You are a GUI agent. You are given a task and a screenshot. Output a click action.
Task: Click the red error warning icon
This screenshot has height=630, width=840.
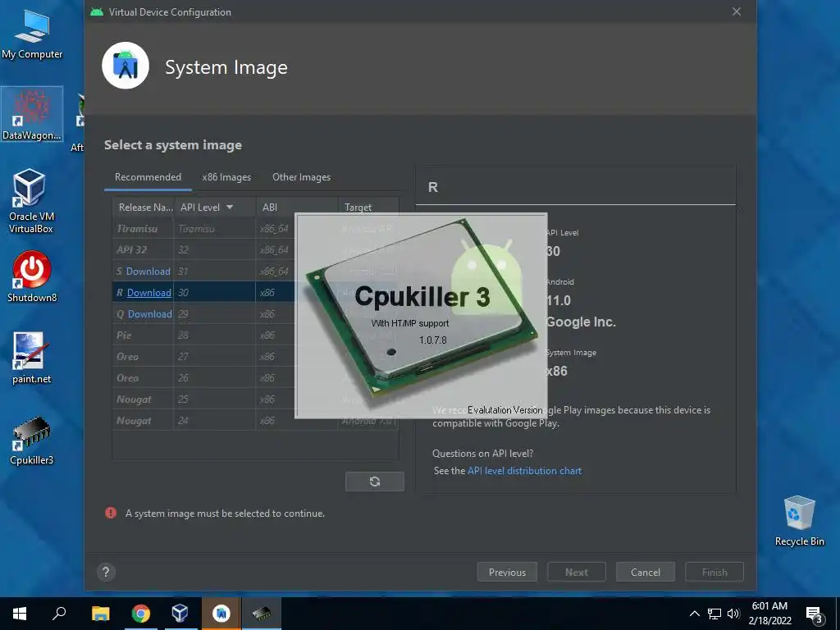point(111,514)
